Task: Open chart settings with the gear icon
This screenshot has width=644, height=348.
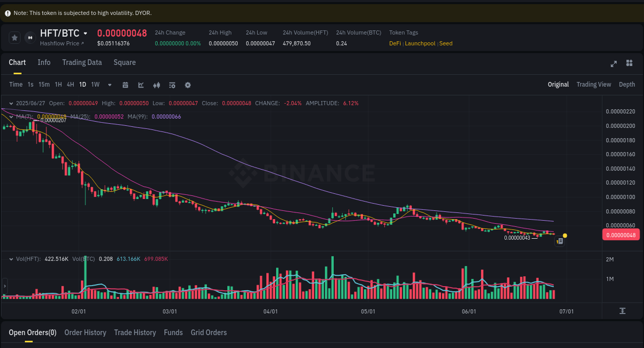Action: click(x=188, y=85)
